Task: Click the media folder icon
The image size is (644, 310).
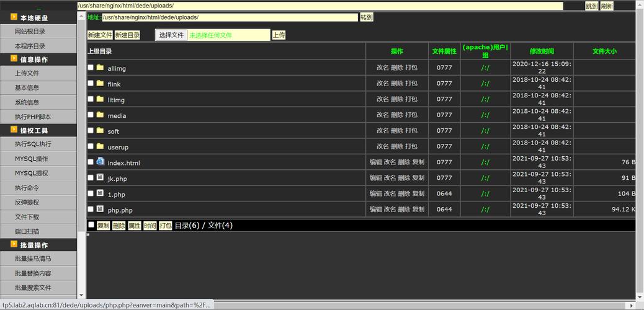Action: pyautogui.click(x=100, y=115)
